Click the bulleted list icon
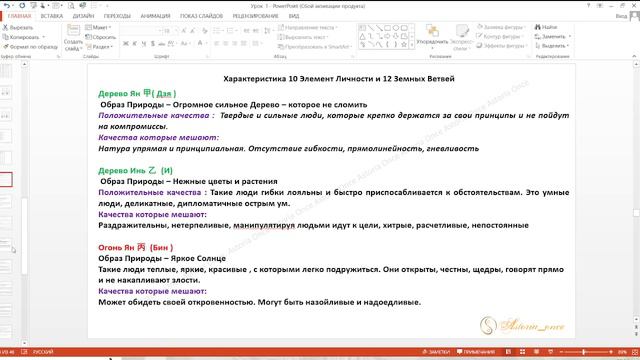The width and height of the screenshot is (640, 360). (217, 31)
